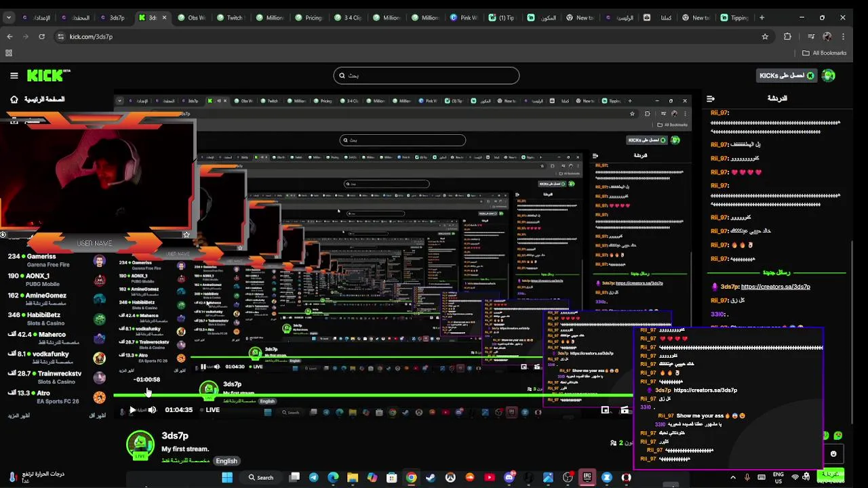The width and height of the screenshot is (868, 488).
Task: Open the Chrome media controls icon
Action: (811, 37)
